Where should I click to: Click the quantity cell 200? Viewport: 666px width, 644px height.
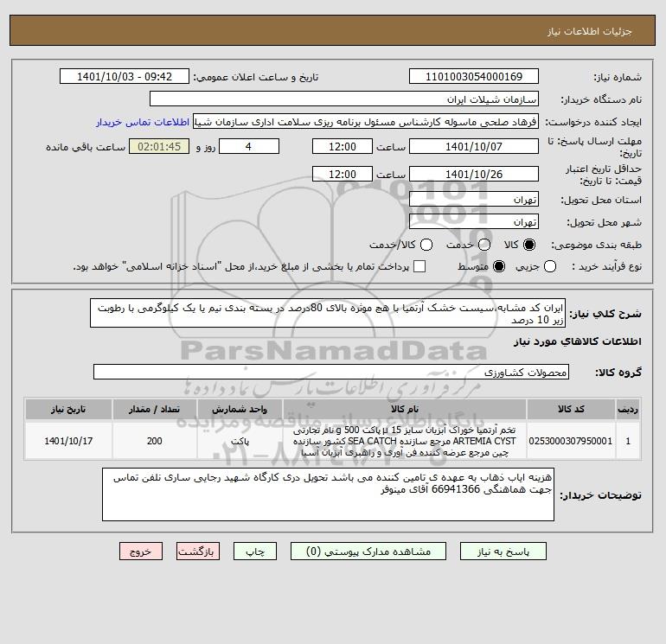coord(155,441)
